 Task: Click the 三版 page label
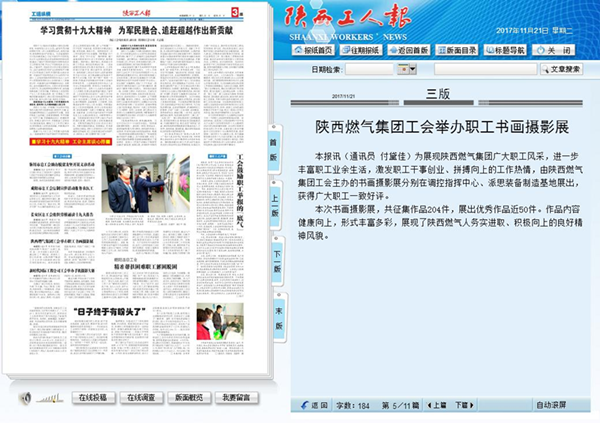tap(438, 94)
